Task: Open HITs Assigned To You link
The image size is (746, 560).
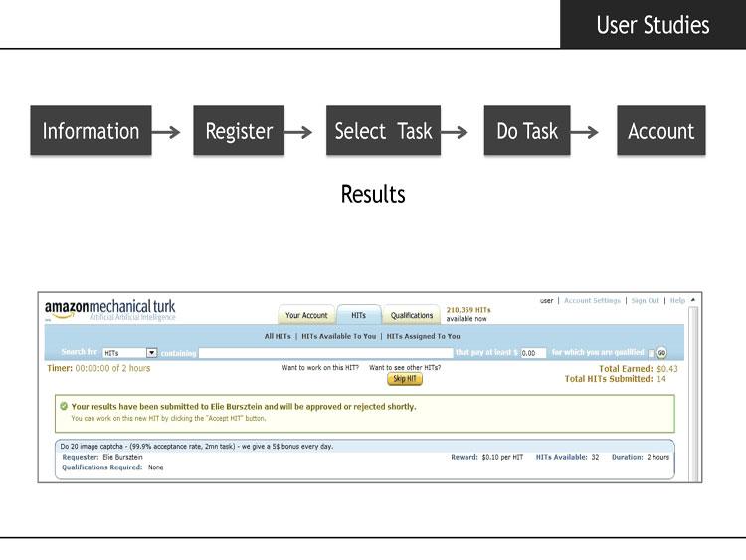Action: point(423,336)
